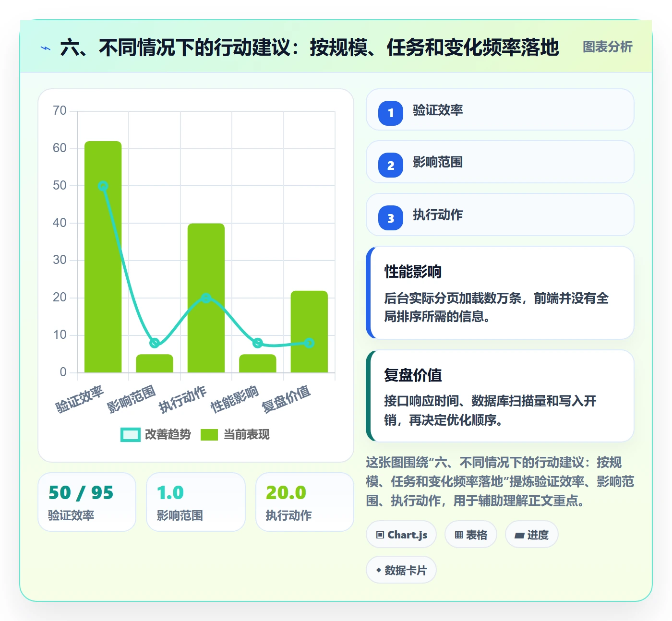Click the lightning bolt icon beside the title
This screenshot has height=621, width=672.
[46, 48]
